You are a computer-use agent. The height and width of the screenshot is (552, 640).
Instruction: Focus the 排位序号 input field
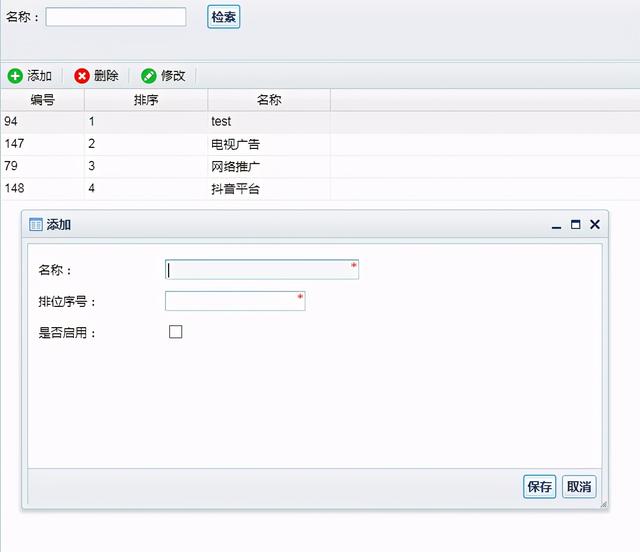click(x=235, y=301)
